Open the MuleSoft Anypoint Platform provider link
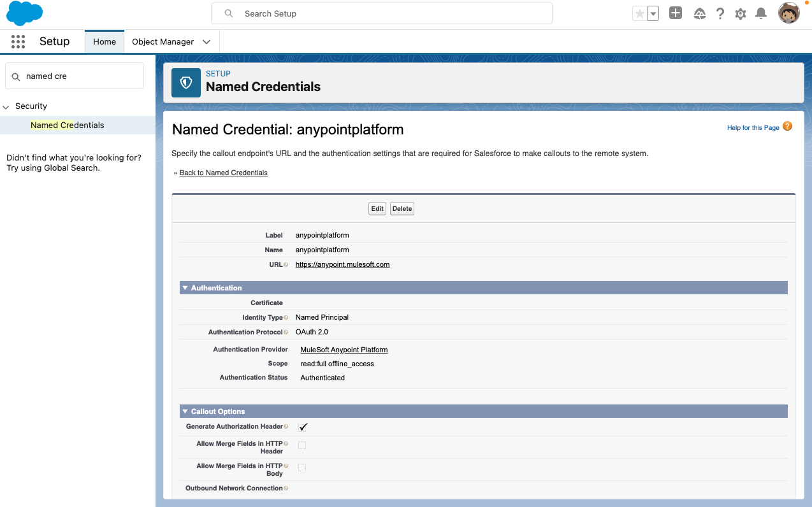Screen dimensions: 812x507 pos(344,350)
